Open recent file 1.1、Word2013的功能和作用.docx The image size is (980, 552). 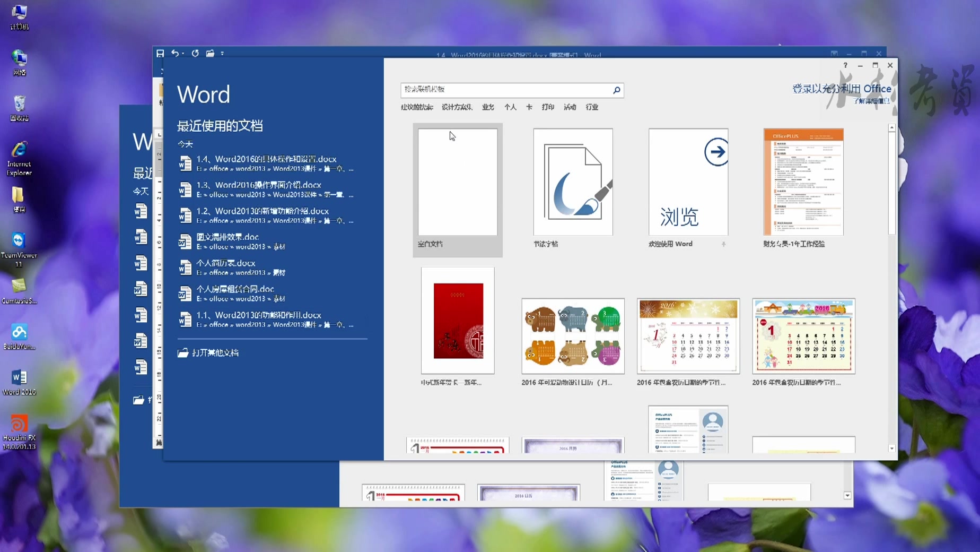tap(272, 320)
